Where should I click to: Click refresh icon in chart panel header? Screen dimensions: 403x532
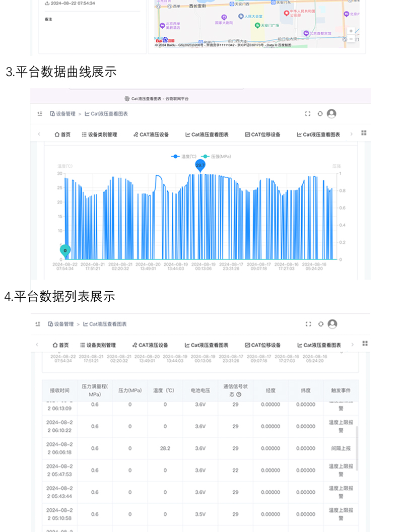tap(320, 114)
